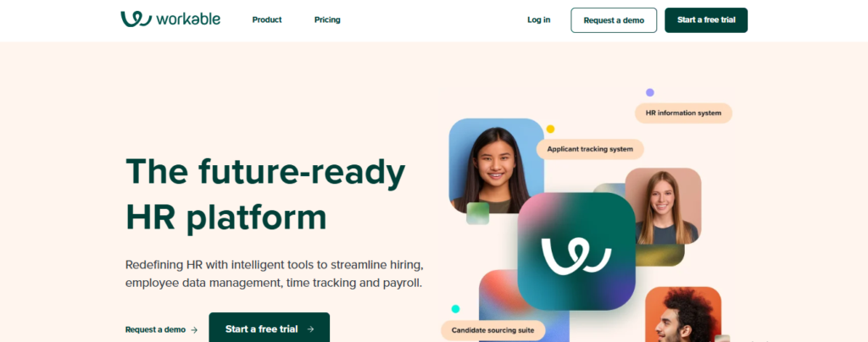Select the Applicant tracking system tag

tap(590, 149)
